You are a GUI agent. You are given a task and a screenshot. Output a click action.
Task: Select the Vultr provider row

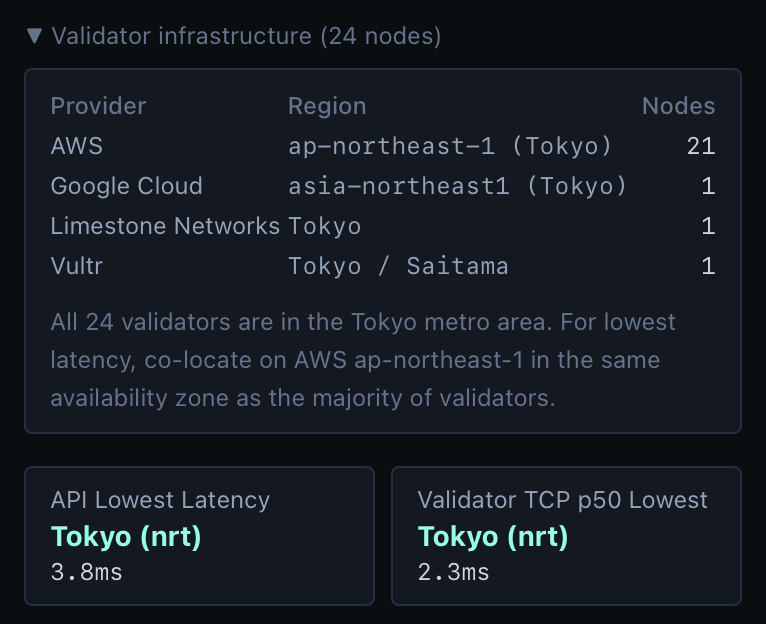click(x=75, y=266)
